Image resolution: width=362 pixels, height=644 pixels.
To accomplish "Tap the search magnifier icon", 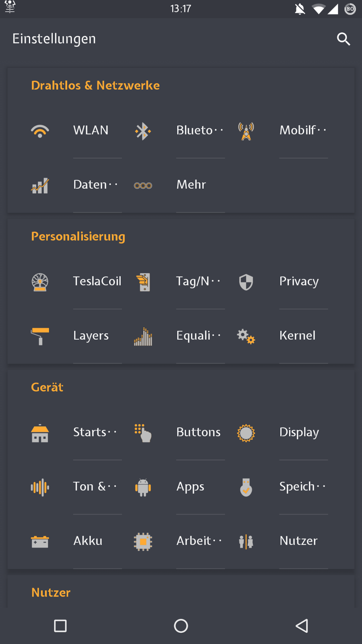I will pyautogui.click(x=343, y=39).
